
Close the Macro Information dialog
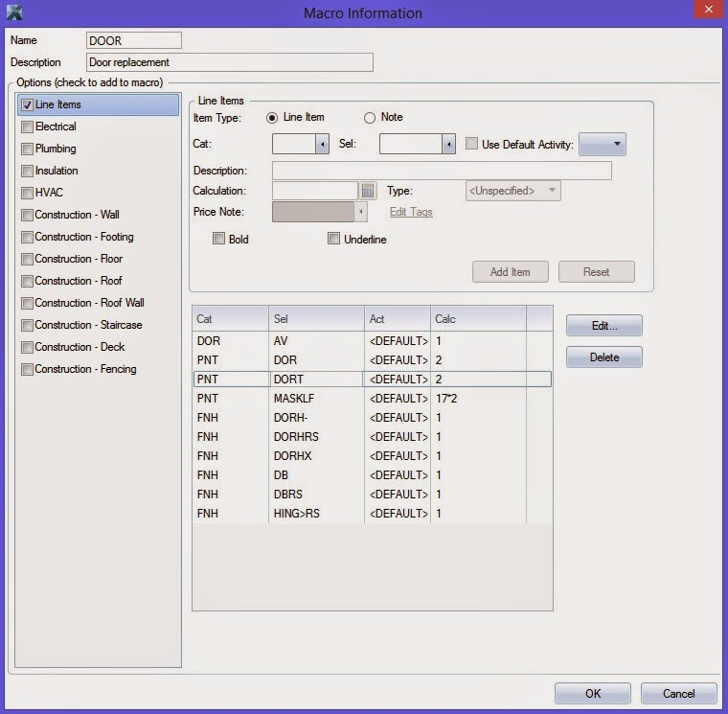pyautogui.click(x=708, y=10)
